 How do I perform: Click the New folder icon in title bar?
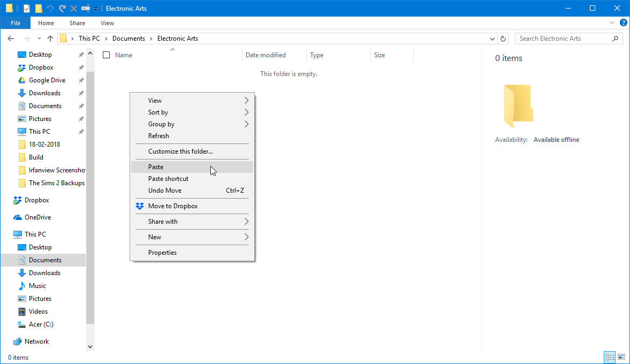pos(39,9)
